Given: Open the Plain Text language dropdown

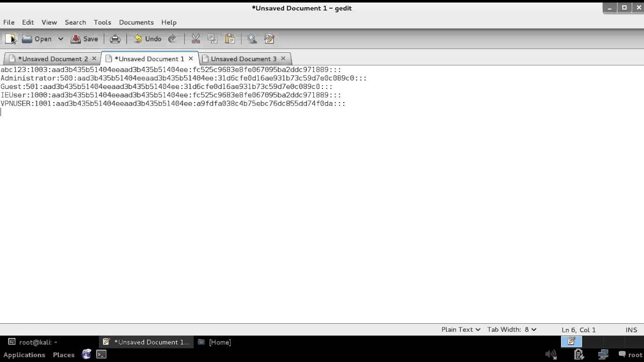Looking at the screenshot, I should click(x=460, y=330).
